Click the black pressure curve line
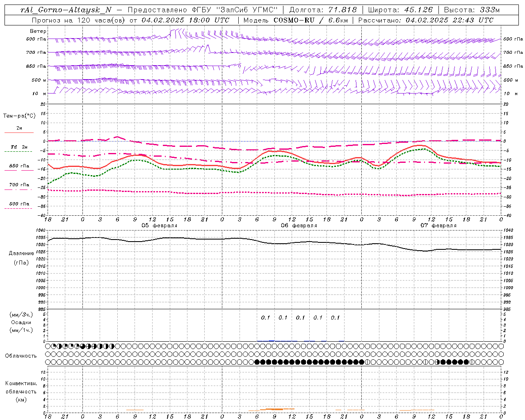Viewport: 525px width, 420px height. pos(274,243)
